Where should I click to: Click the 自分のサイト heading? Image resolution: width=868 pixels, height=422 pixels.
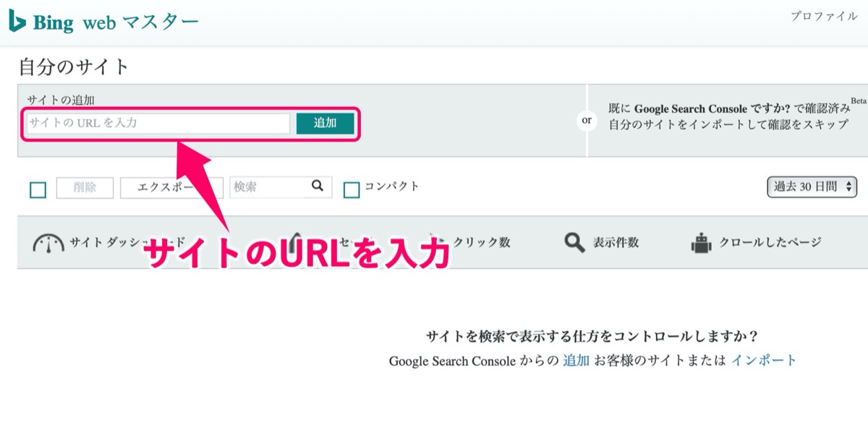[74, 67]
